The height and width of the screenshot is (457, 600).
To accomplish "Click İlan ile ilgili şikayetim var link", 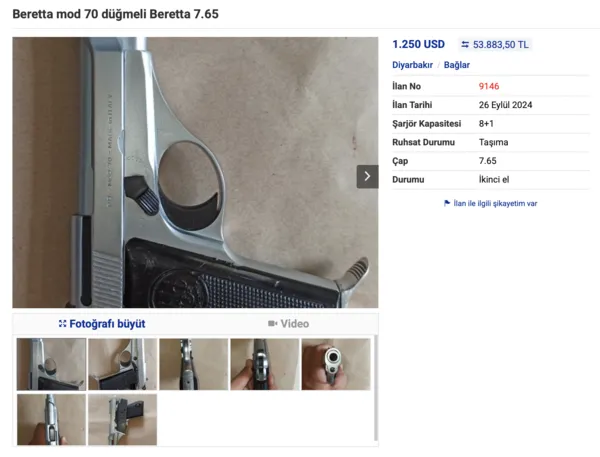I will (x=495, y=203).
